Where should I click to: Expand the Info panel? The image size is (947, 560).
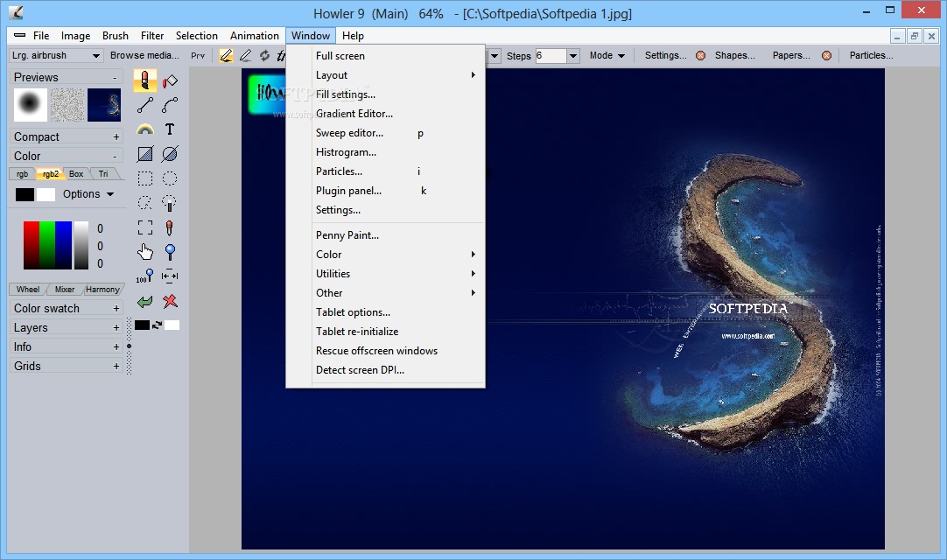click(x=116, y=347)
